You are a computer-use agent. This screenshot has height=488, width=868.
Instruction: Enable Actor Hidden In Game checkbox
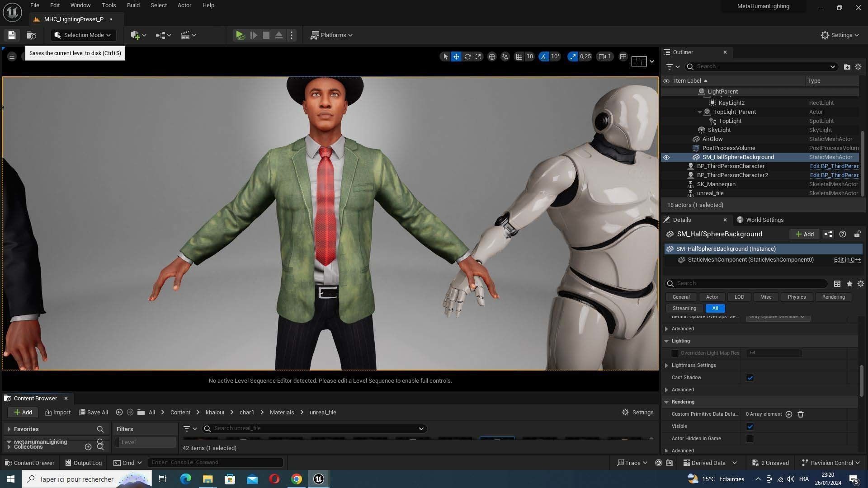[x=750, y=439]
